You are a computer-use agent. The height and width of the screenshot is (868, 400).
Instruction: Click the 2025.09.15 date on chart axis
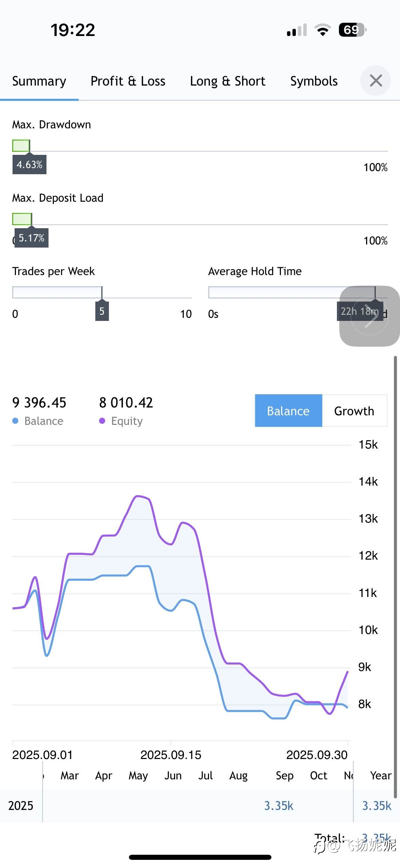click(171, 755)
